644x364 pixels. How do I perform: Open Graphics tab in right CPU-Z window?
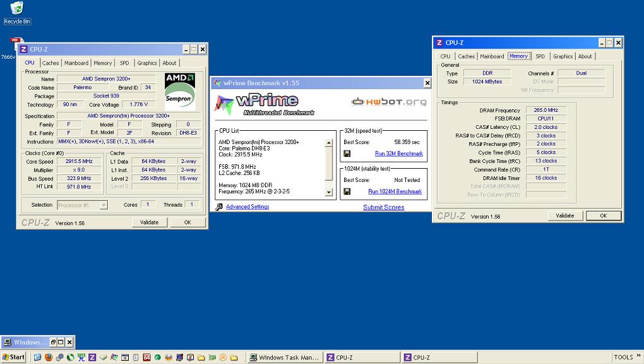tap(563, 56)
